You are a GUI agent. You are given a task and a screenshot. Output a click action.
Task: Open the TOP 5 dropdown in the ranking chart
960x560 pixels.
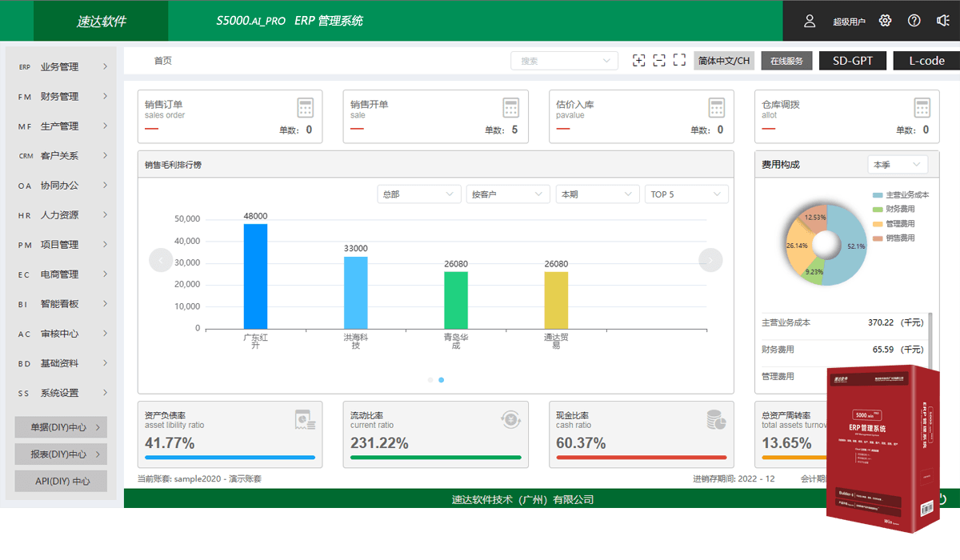click(x=688, y=194)
